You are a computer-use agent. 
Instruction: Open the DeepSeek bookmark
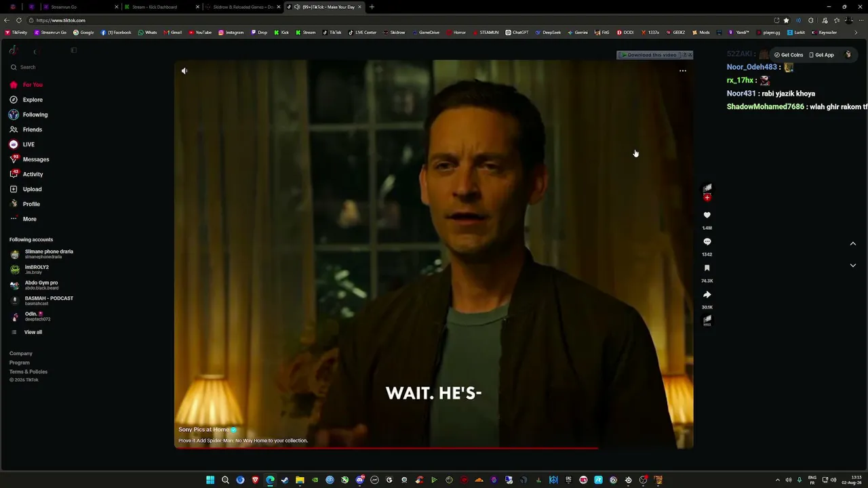pos(548,33)
